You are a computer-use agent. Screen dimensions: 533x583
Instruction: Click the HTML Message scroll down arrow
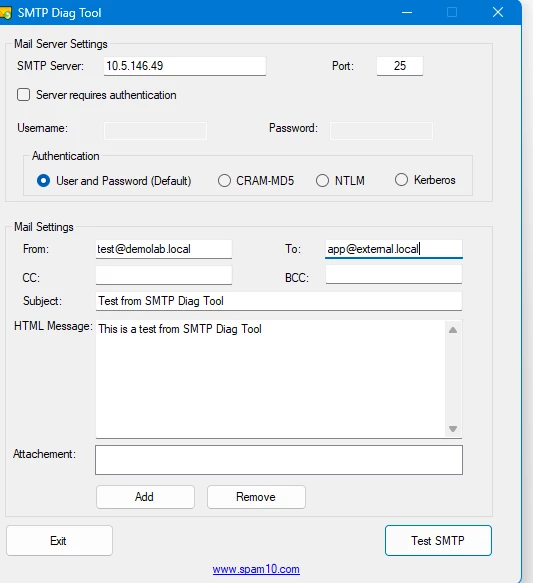pyautogui.click(x=453, y=429)
